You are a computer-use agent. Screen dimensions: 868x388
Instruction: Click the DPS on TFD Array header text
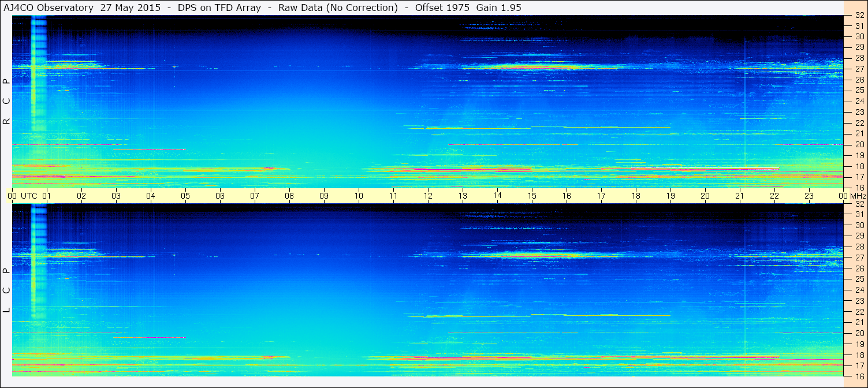[219, 8]
